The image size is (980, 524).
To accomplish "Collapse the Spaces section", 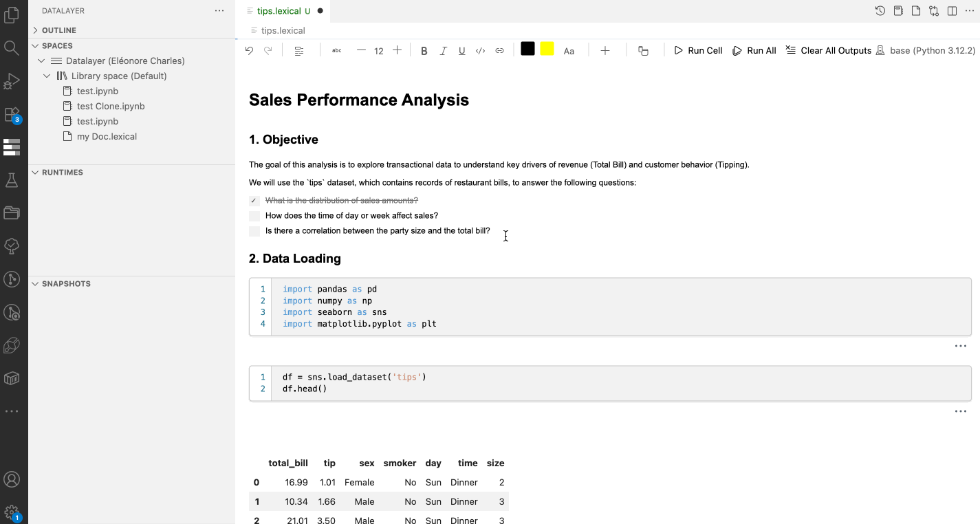I will click(x=132, y=46).
